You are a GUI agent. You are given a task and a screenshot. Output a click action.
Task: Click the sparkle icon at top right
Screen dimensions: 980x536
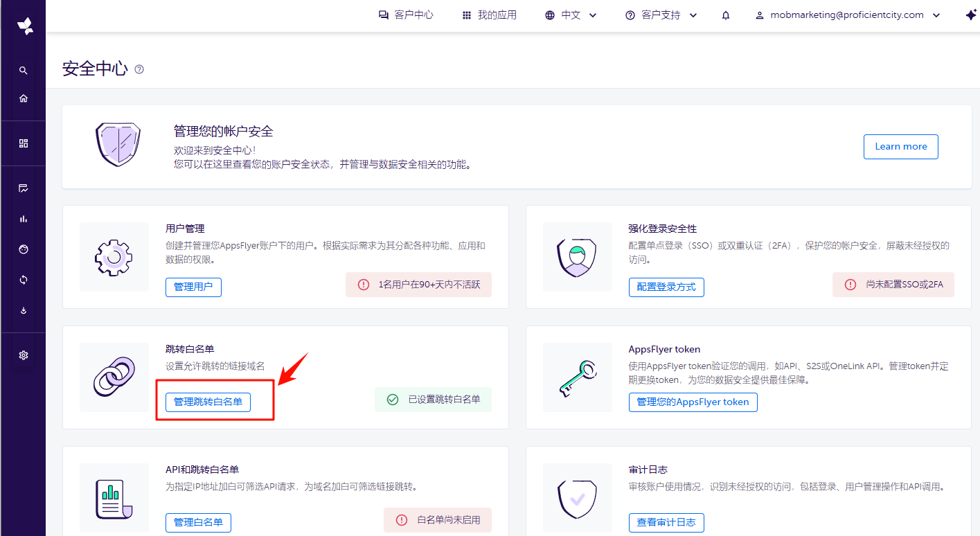(x=970, y=15)
